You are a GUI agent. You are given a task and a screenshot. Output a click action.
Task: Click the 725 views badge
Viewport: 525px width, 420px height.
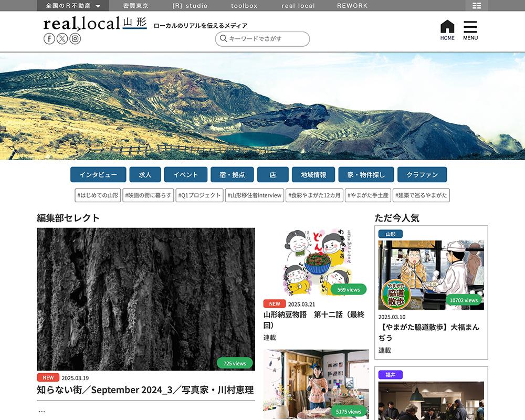point(235,363)
